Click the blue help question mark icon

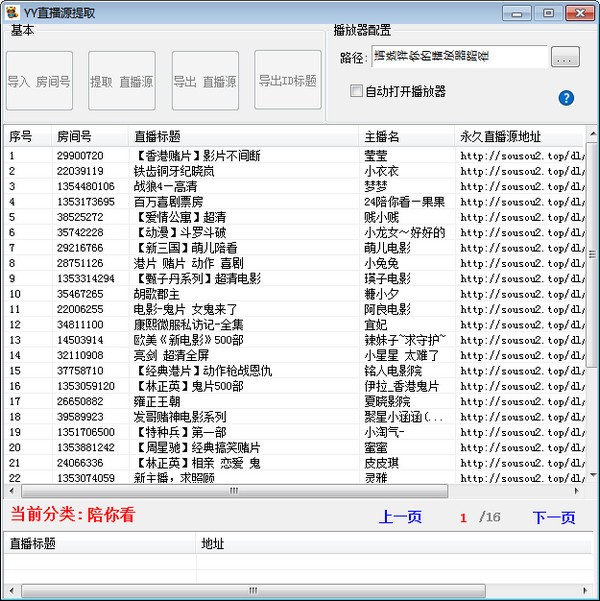[x=566, y=98]
